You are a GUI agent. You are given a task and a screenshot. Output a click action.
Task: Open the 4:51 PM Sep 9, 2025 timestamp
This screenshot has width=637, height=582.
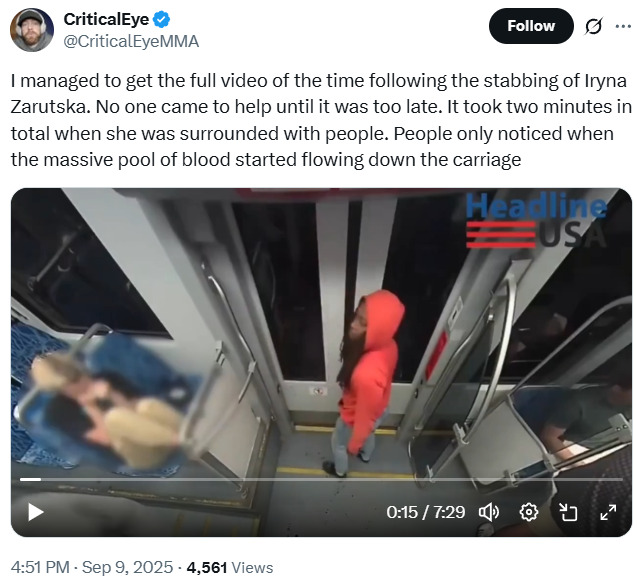coord(92,567)
